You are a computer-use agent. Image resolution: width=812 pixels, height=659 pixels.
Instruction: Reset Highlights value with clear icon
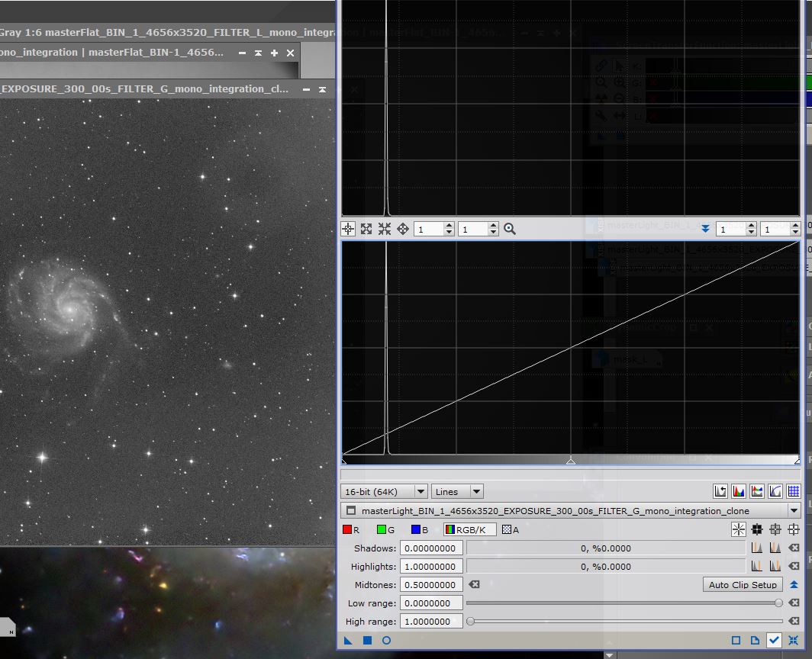pos(794,567)
